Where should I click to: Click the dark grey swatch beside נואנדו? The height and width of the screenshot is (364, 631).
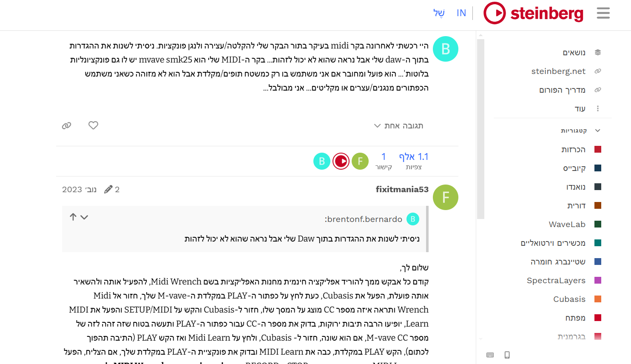[598, 187]
